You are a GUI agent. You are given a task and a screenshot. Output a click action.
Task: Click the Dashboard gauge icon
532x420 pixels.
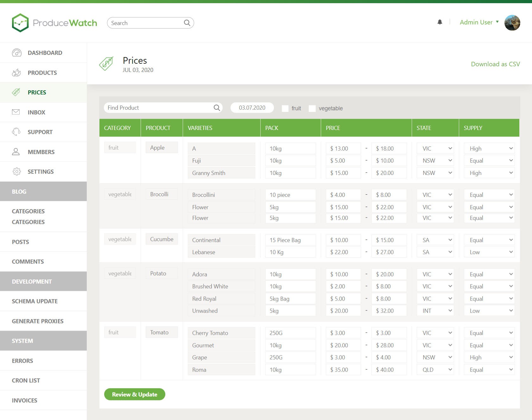16,53
